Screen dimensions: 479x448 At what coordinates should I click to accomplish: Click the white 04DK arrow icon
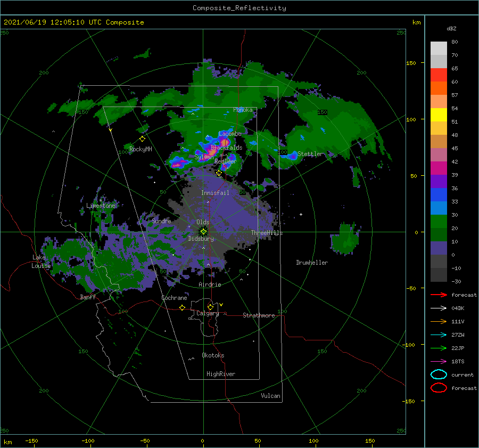(x=439, y=308)
